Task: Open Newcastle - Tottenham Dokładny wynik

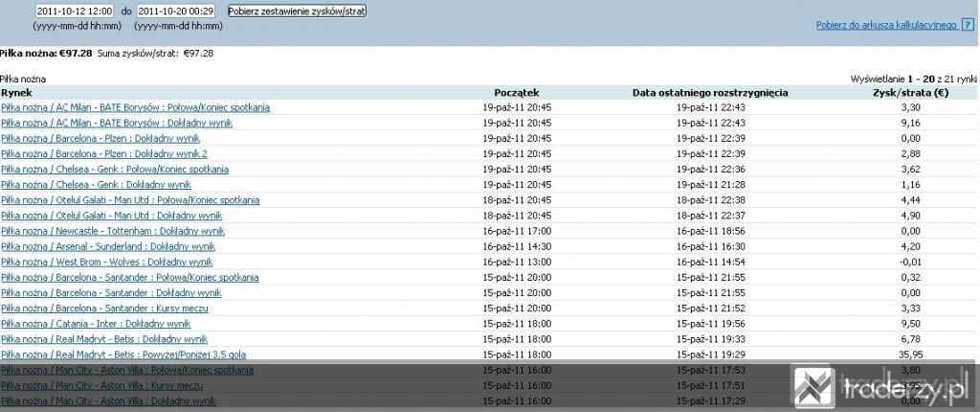Action: [x=113, y=231]
